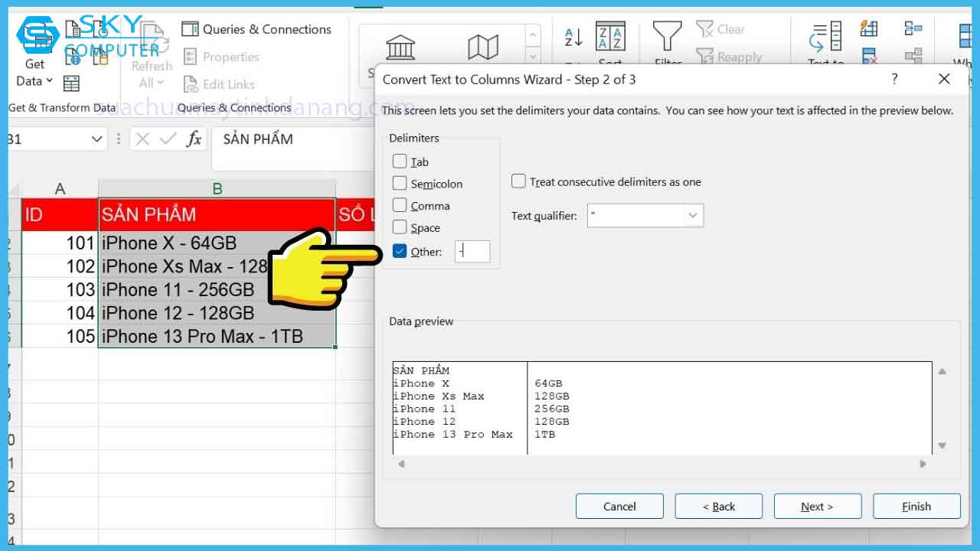Click the wizard help question mark

[x=894, y=79]
